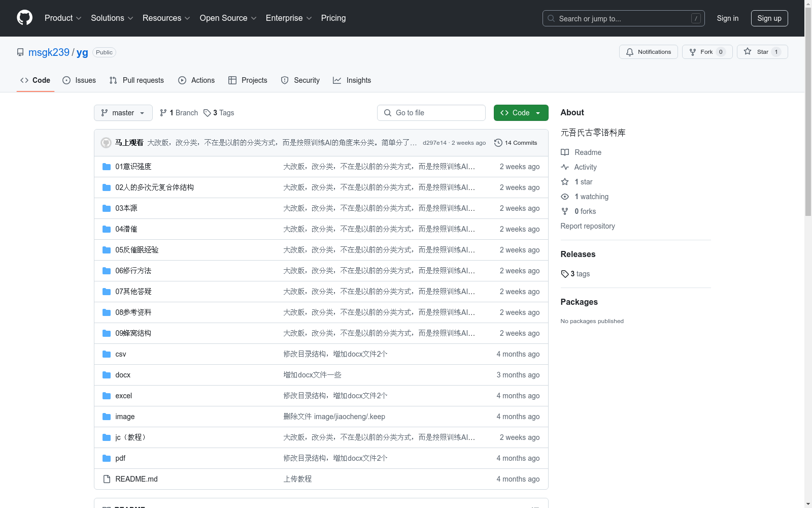Click the fork icon beside 0 forks
This screenshot has width=812, height=508.
[x=565, y=211]
